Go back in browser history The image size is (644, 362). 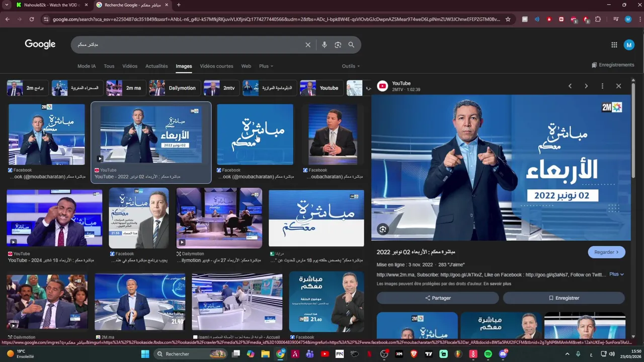click(x=8, y=19)
